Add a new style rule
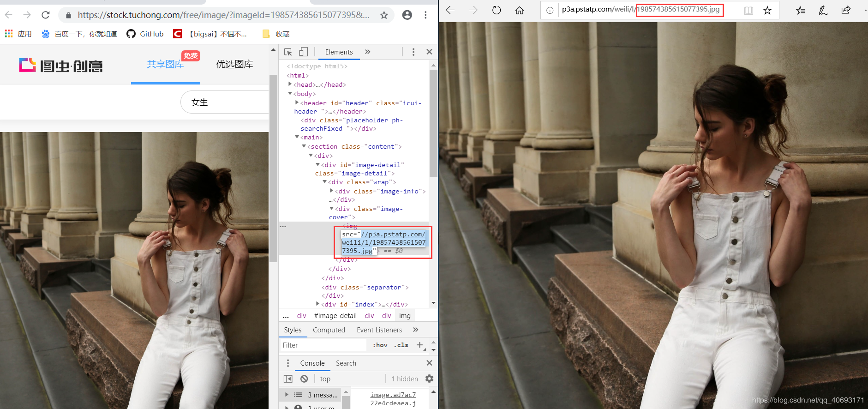This screenshot has height=409, width=868. [x=420, y=345]
